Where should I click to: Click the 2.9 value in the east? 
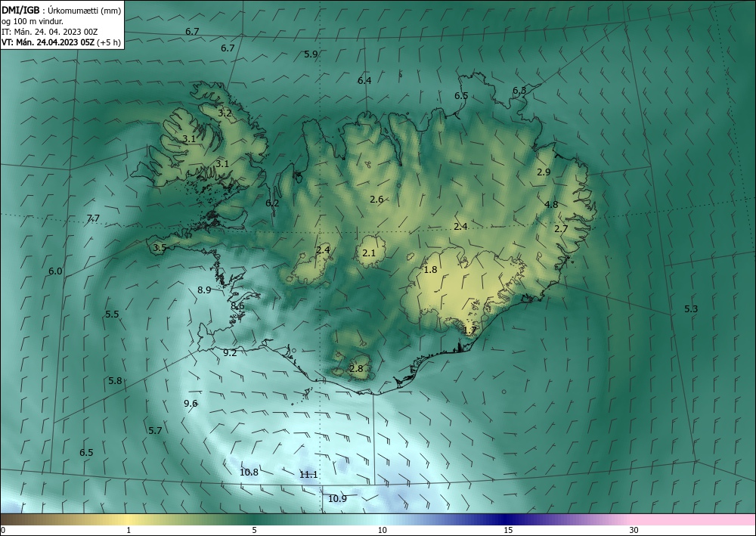point(544,172)
